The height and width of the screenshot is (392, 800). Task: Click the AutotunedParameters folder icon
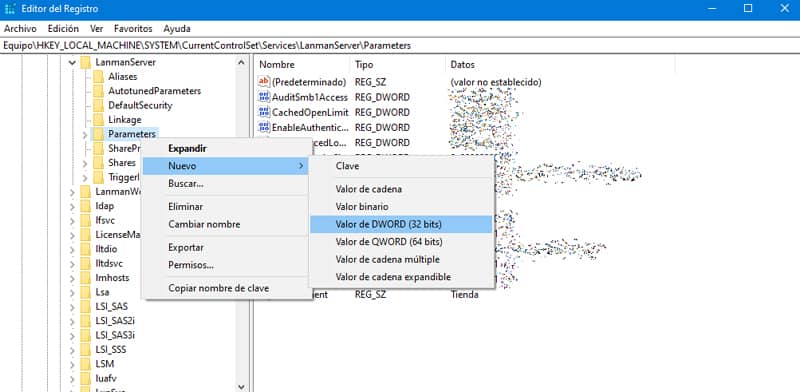tap(98, 91)
